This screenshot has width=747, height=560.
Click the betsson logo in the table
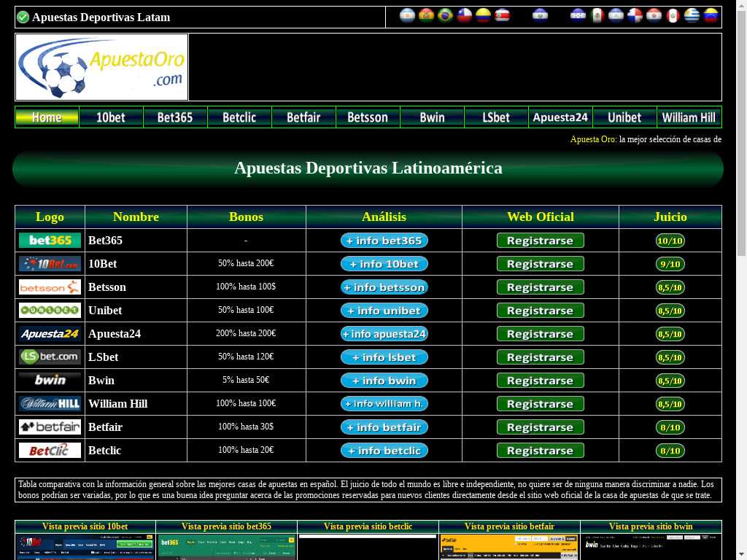(50, 287)
